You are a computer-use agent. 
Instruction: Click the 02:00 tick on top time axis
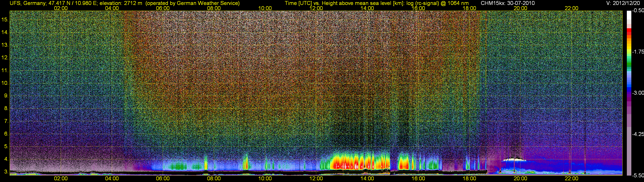pos(61,8)
